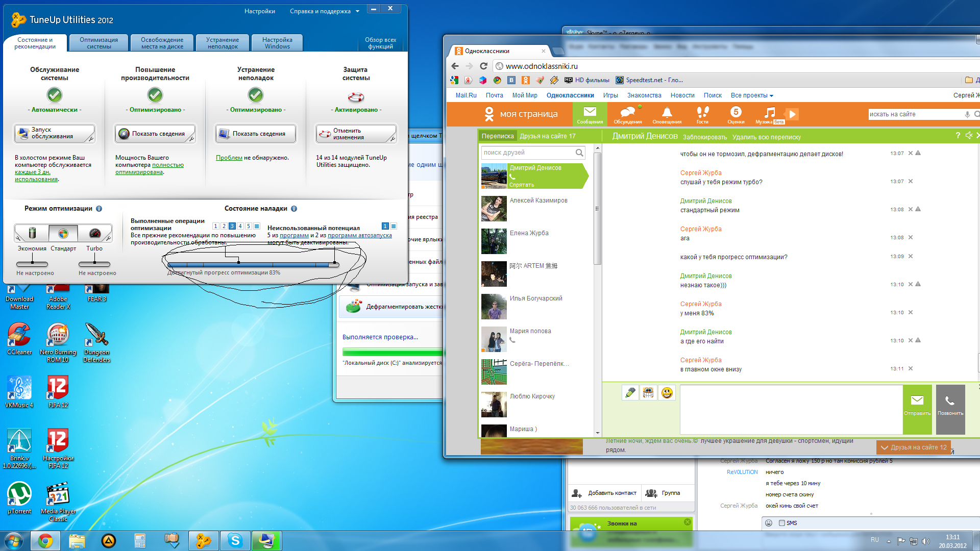Screen dimensions: 980x551
Task: Go back in Chrome browser
Action: [x=455, y=66]
